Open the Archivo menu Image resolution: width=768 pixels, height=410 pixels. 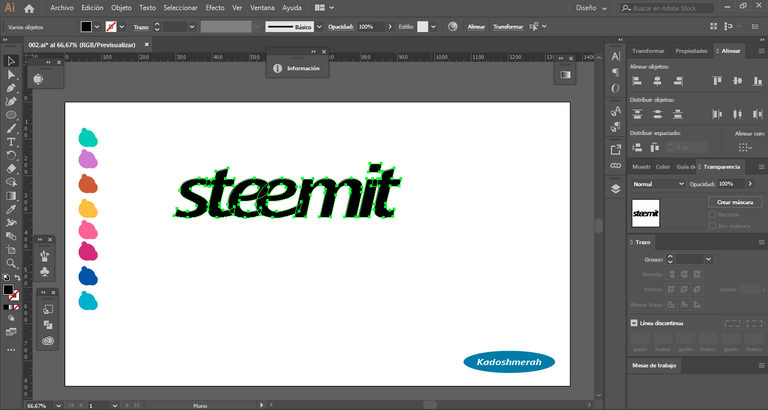[62, 8]
